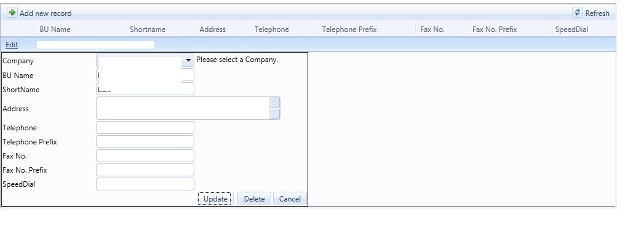Focus the ShortName input field
The height and width of the screenshot is (239, 644).
145,89
